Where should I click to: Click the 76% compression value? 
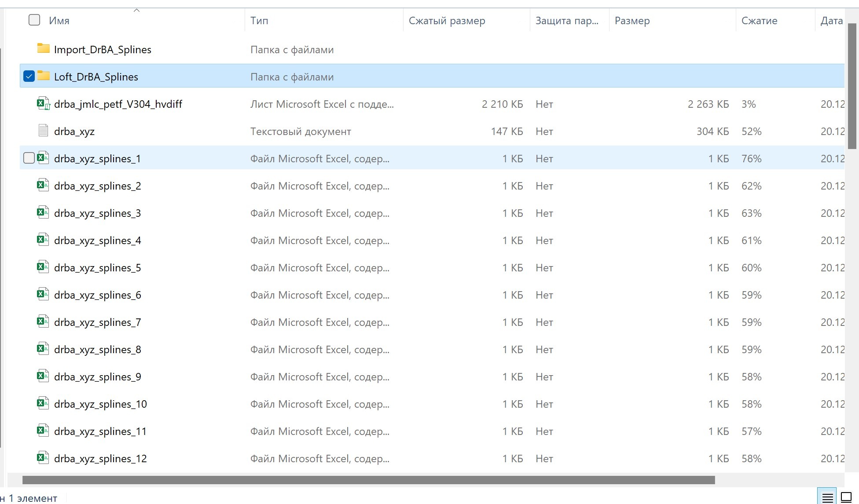click(x=751, y=159)
